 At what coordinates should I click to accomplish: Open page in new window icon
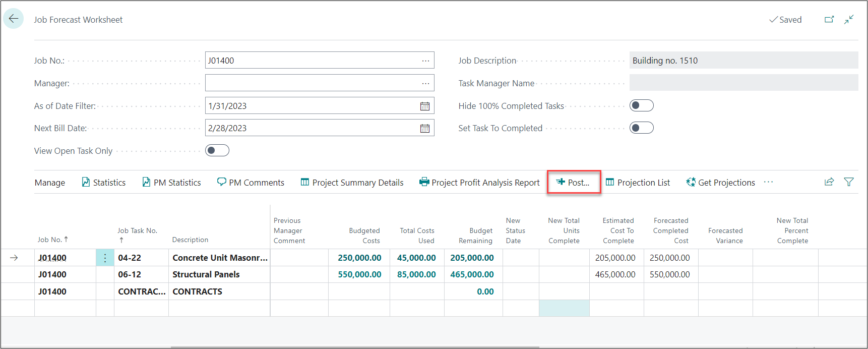pyautogui.click(x=829, y=20)
